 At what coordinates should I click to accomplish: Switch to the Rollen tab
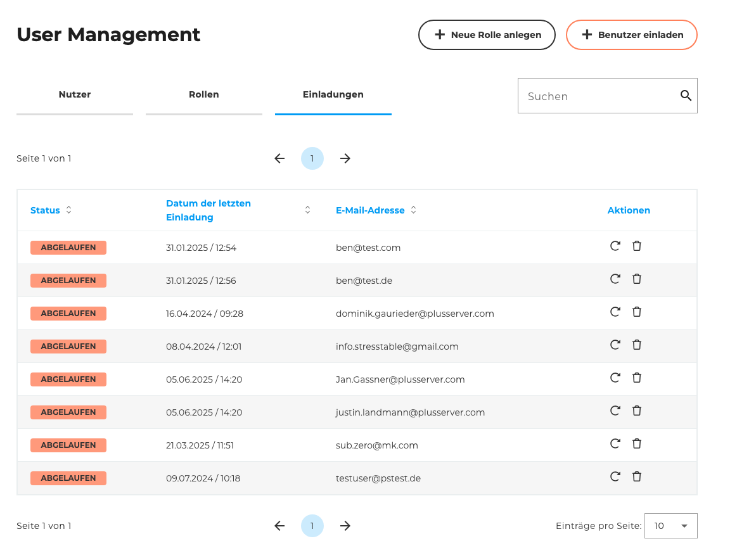203,94
